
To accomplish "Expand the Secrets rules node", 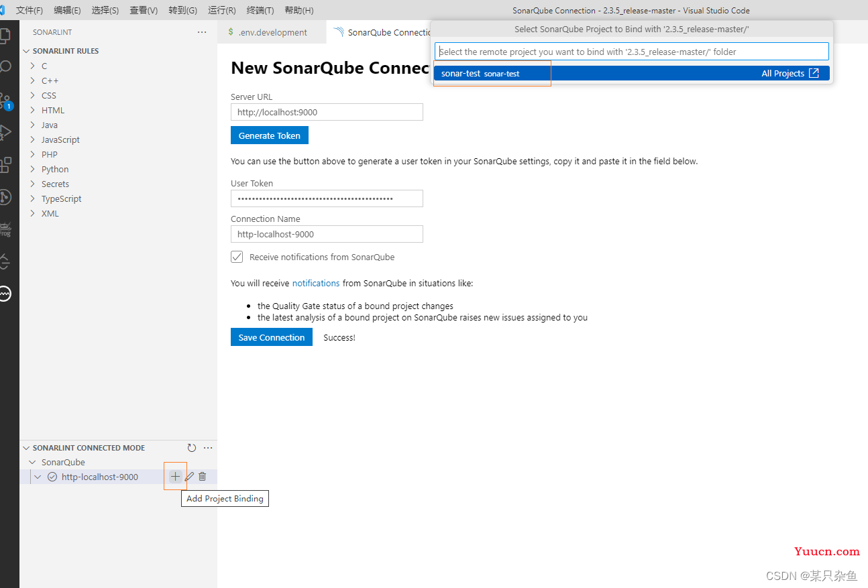I will point(32,184).
